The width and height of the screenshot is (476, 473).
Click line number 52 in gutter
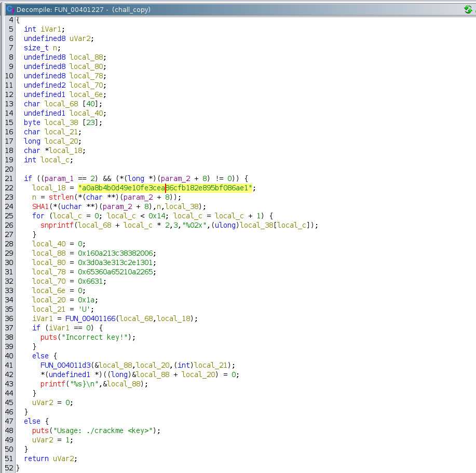pyautogui.click(x=9, y=468)
